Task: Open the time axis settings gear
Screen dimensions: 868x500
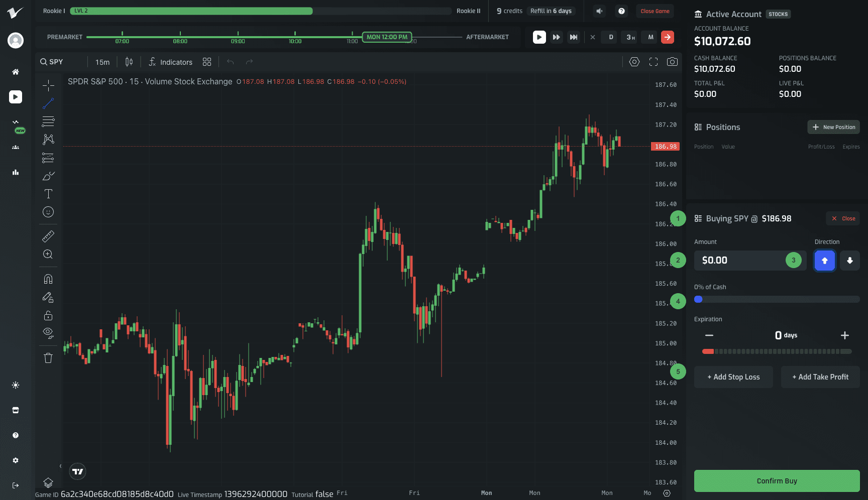Action: click(667, 493)
